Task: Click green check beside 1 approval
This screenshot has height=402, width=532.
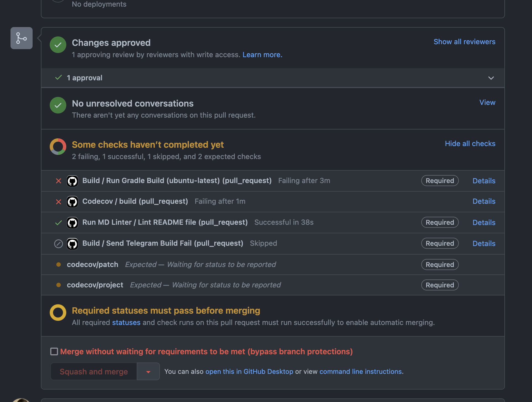Action: pos(59,78)
